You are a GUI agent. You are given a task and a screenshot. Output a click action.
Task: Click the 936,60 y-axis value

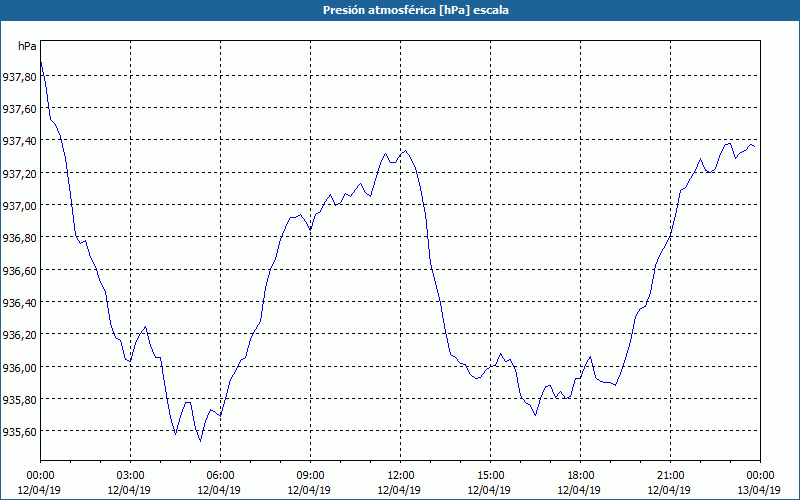pyautogui.click(x=19, y=270)
